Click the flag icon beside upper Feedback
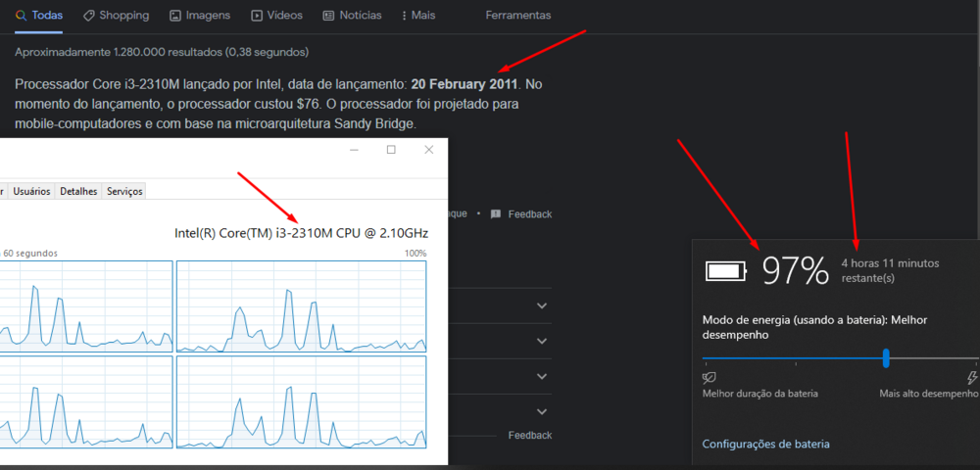The image size is (980, 470). [496, 213]
